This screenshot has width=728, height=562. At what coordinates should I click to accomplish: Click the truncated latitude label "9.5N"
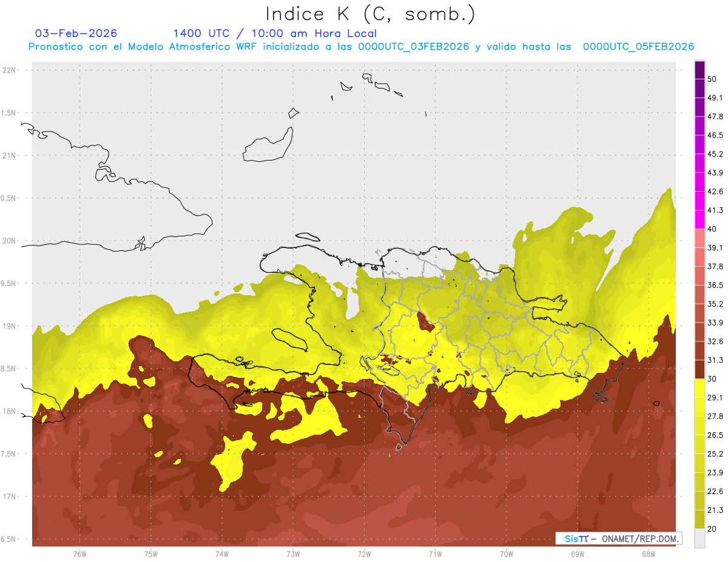pyautogui.click(x=9, y=284)
